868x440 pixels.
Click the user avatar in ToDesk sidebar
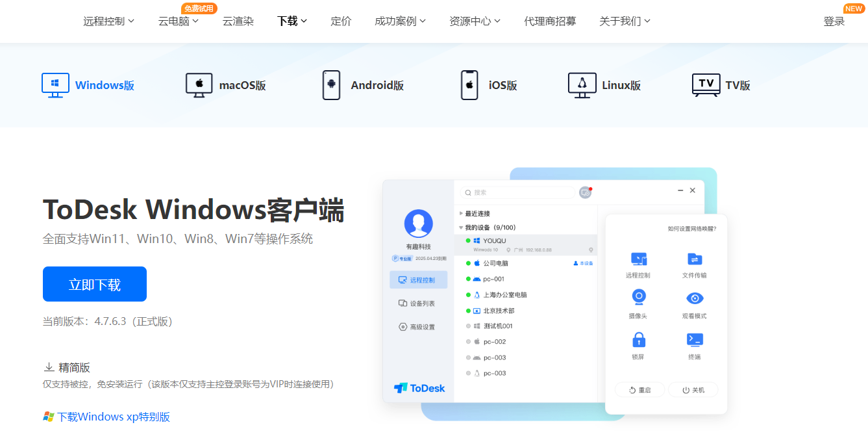(418, 224)
